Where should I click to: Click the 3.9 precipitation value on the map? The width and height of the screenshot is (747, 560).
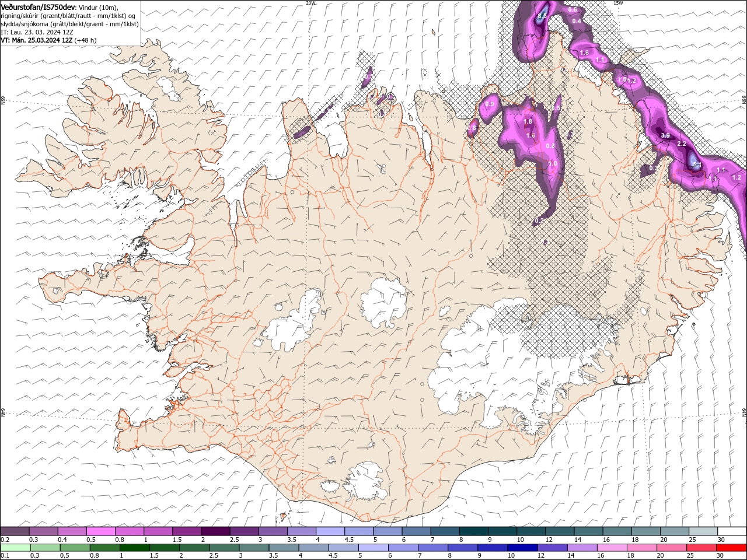coord(665,135)
